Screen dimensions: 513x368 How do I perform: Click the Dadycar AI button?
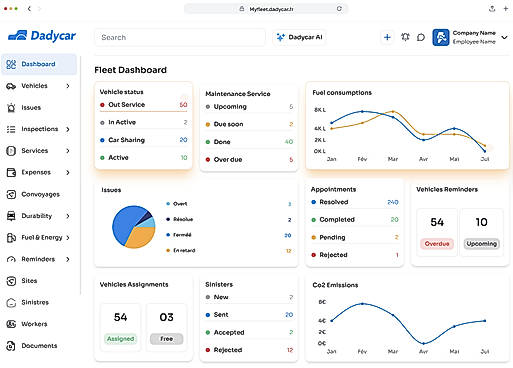point(300,37)
